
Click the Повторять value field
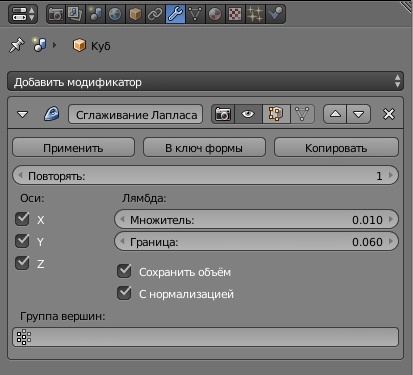[205, 175]
